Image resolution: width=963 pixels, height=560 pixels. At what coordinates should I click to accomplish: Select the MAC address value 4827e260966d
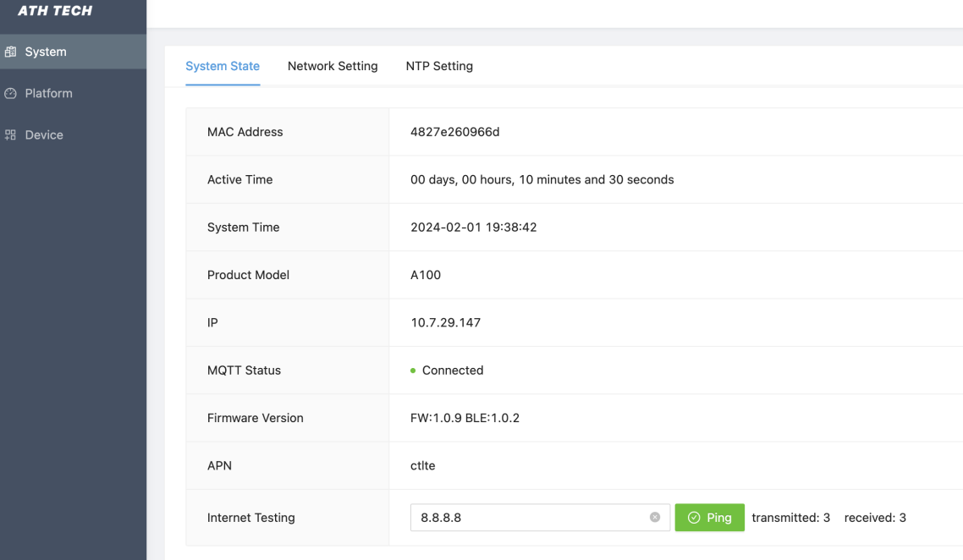click(x=454, y=132)
